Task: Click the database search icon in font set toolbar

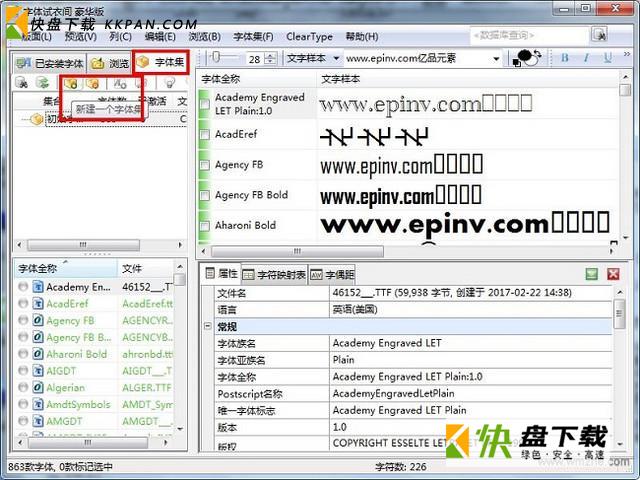Action: click(21, 83)
